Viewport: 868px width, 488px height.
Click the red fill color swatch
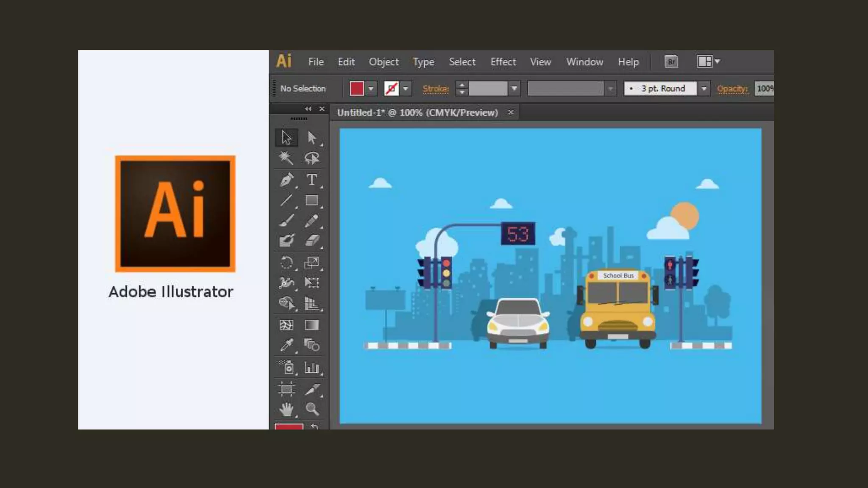(356, 89)
